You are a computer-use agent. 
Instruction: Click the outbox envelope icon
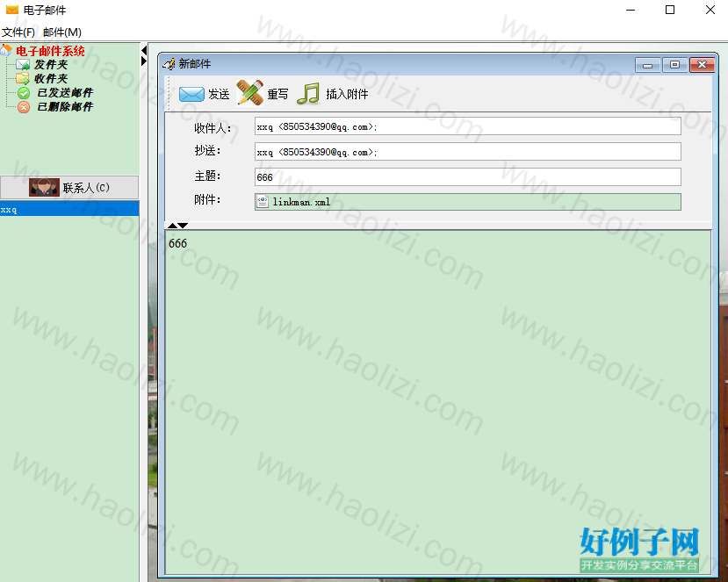click(x=23, y=64)
